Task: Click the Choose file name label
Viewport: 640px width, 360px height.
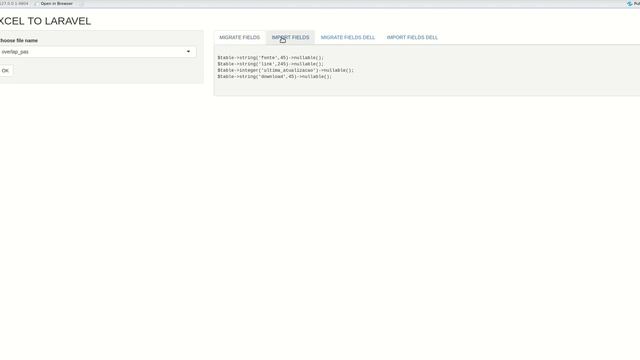Action: [19, 40]
